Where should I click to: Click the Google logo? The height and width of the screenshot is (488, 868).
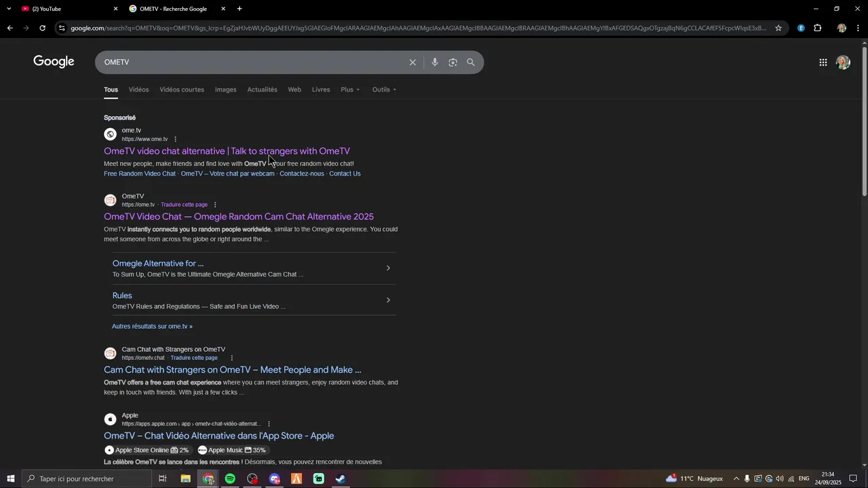[54, 62]
